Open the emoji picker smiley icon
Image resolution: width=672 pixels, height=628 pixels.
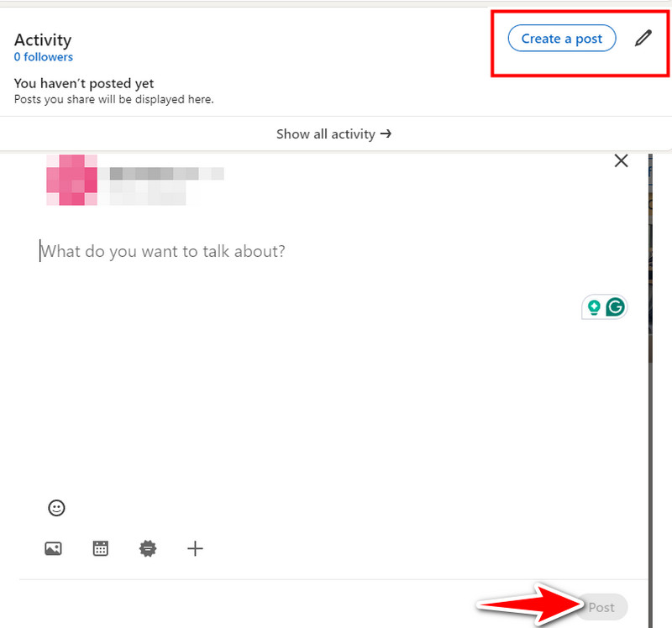click(56, 508)
